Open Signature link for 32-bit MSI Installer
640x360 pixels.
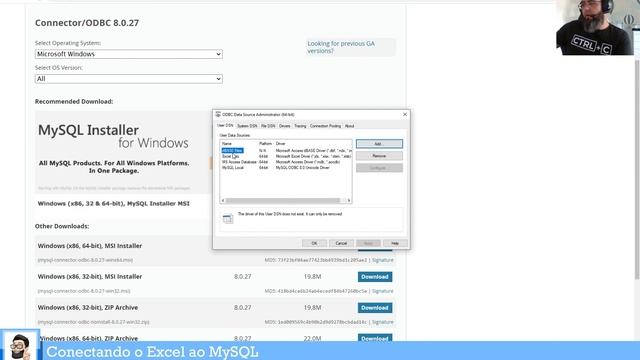click(382, 291)
